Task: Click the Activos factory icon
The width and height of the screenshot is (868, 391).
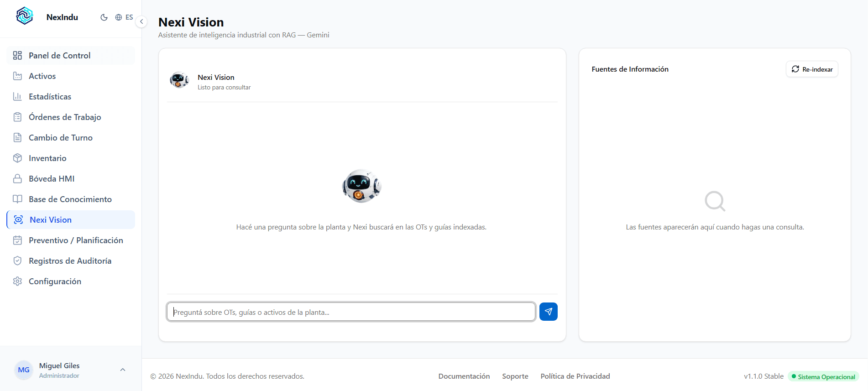Action: coord(17,76)
